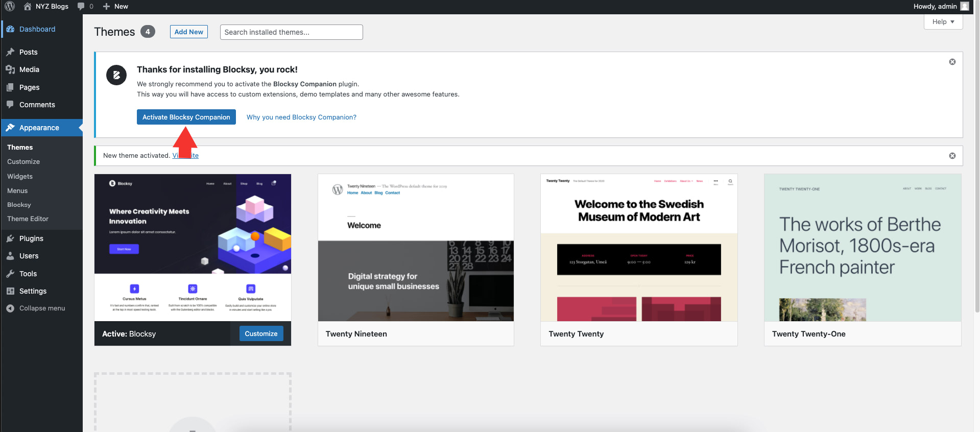Click the WordPress logo in admin bar
The image size is (980, 432).
pyautogui.click(x=10, y=7)
